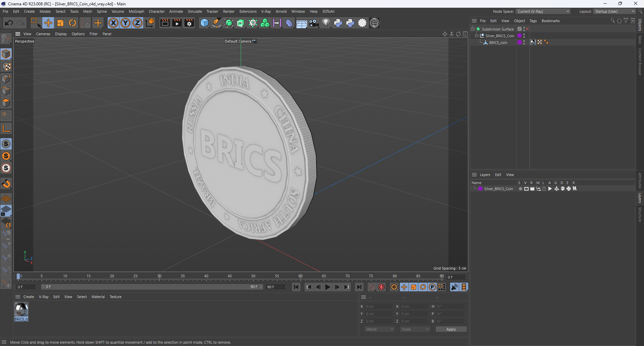Open Object Manager Tags menu

[533, 21]
